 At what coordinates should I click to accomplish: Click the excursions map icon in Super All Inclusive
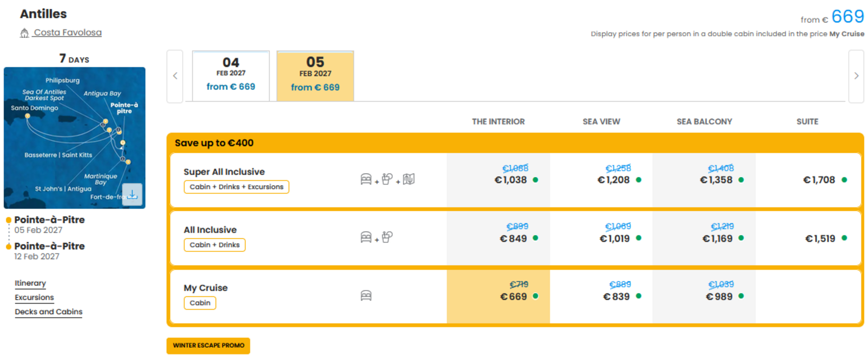(408, 179)
